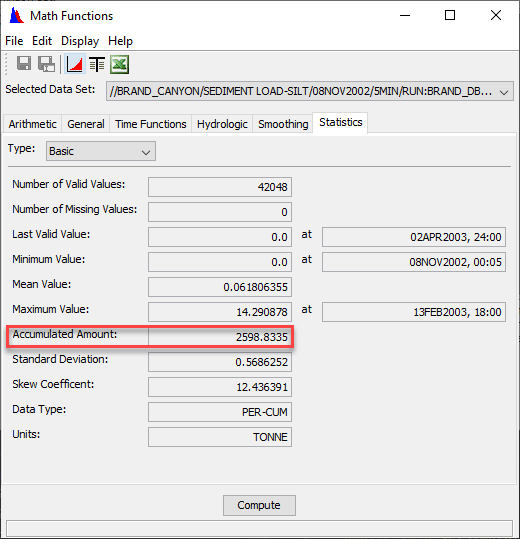
Task: Open the Edit menu
Action: tap(42, 41)
